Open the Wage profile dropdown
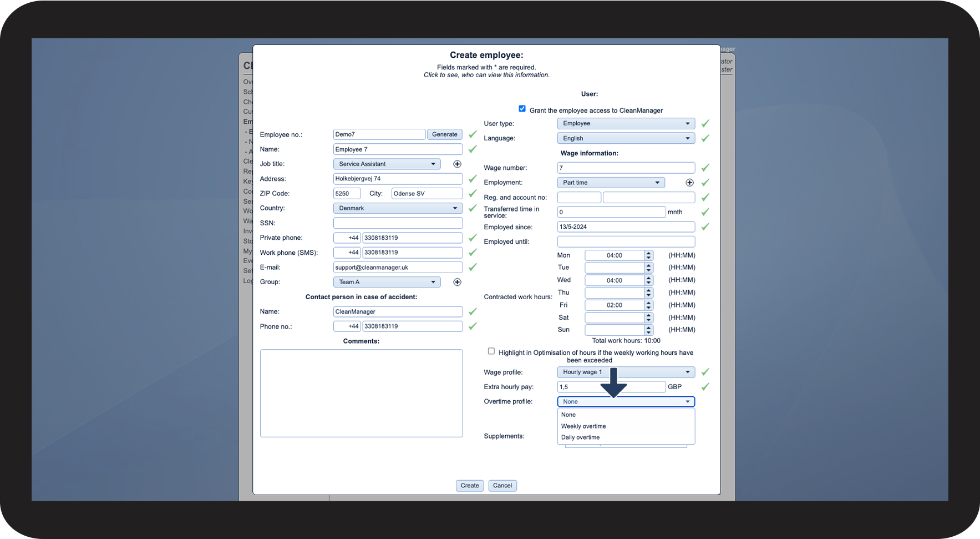 (626, 372)
